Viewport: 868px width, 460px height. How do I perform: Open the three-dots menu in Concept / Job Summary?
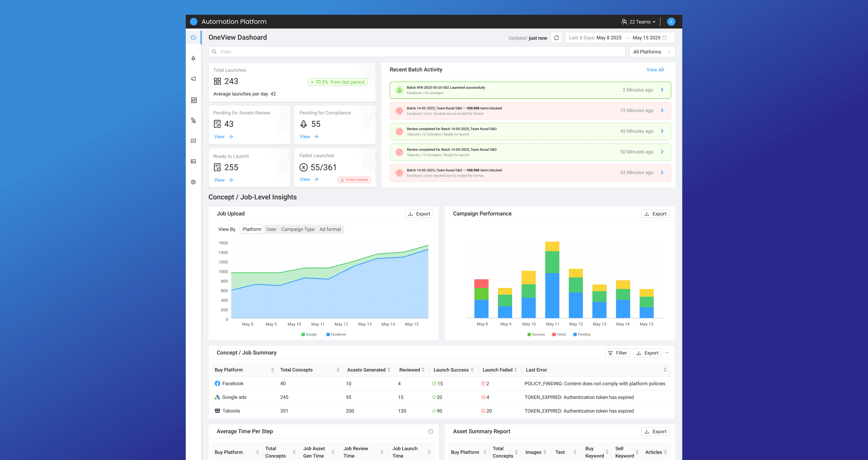click(x=667, y=352)
